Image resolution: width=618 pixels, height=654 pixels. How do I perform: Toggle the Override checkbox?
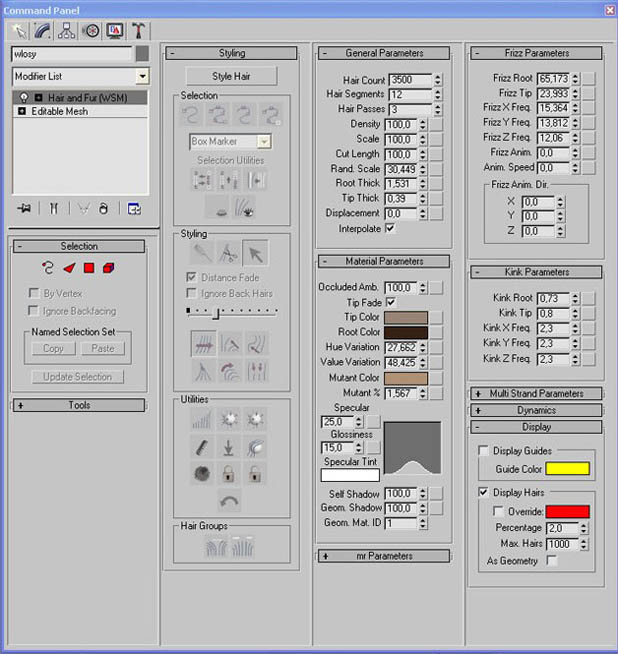(x=498, y=511)
